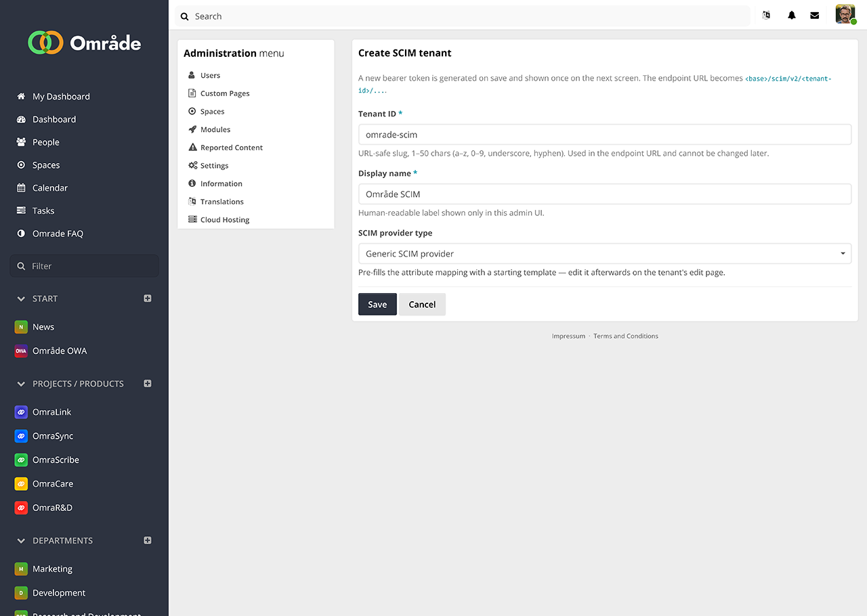This screenshot has width=867, height=616.
Task: Click the language translate icon in top bar
Action: coord(766,16)
